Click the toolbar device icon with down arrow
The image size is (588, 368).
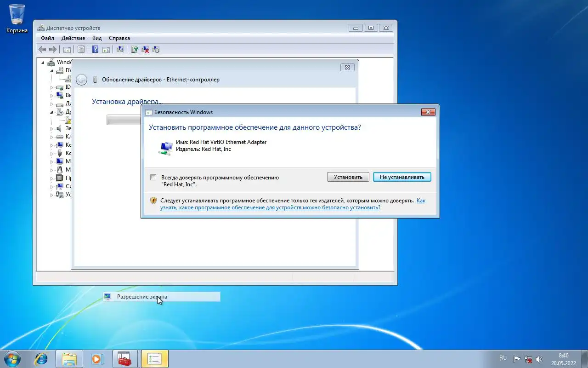point(156,49)
